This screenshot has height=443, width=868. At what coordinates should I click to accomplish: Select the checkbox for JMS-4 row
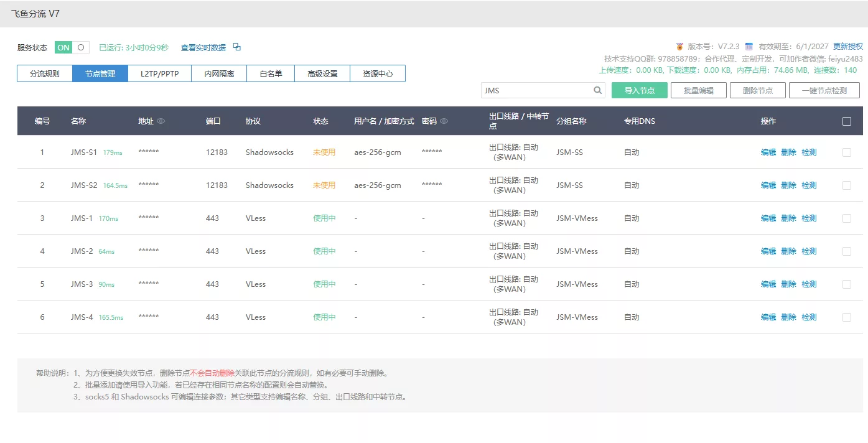(x=846, y=317)
